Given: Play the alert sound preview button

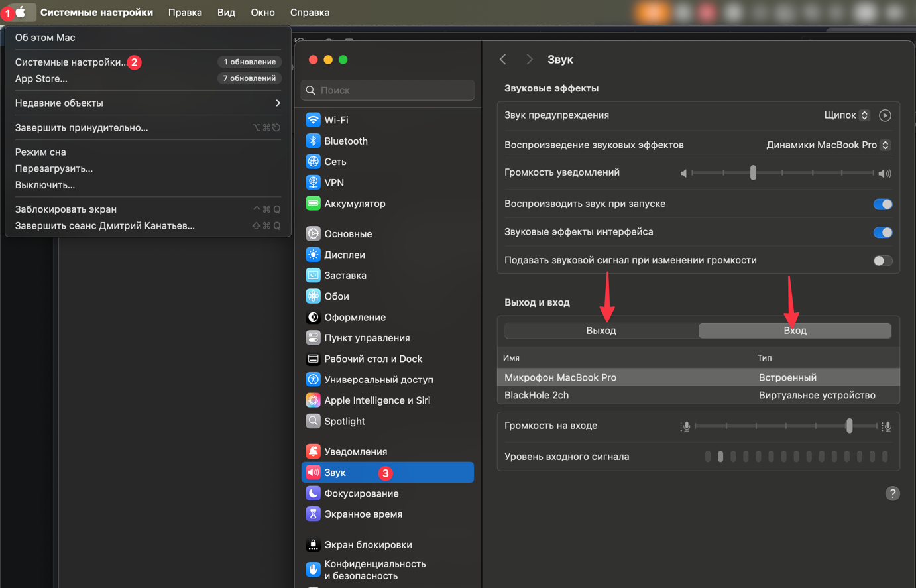Looking at the screenshot, I should coord(885,115).
